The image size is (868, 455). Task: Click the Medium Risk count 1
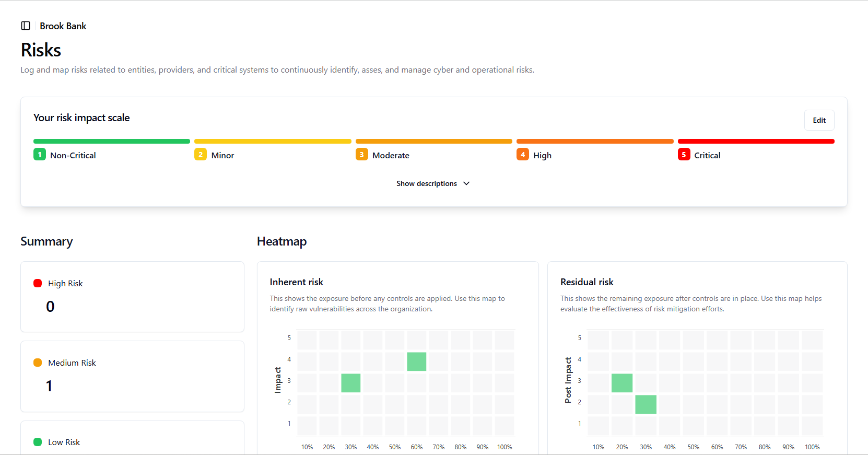pos(49,386)
